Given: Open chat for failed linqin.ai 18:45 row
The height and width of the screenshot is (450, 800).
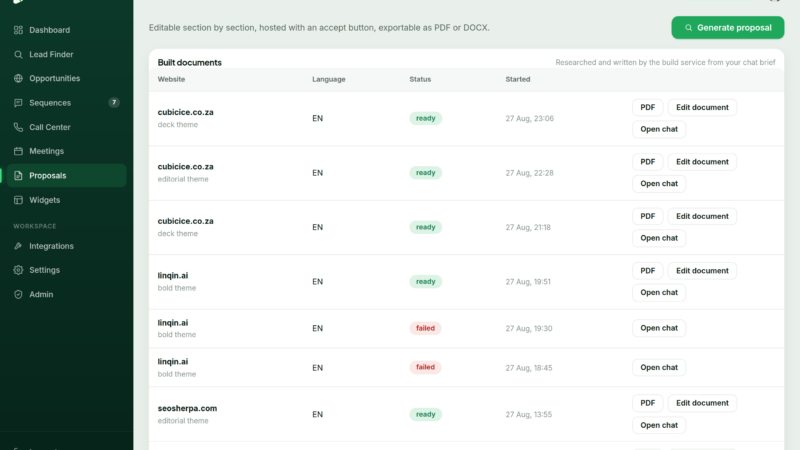Looking at the screenshot, I should (659, 367).
